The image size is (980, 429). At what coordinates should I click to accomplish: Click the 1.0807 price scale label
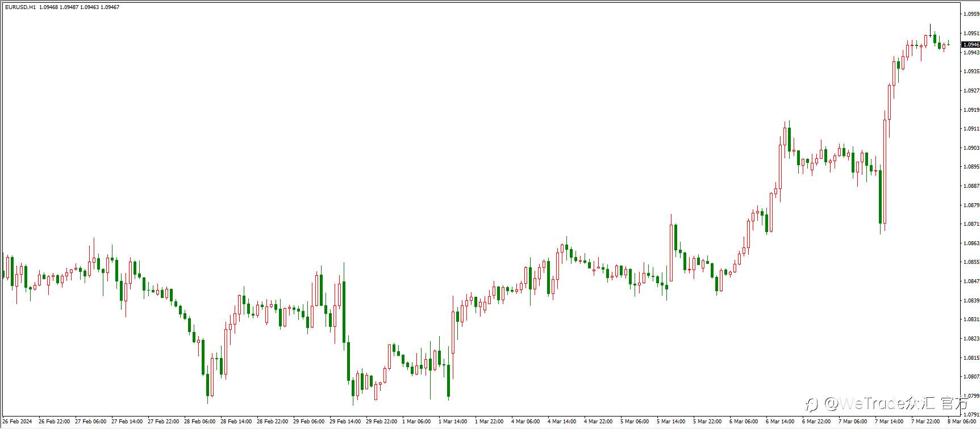click(971, 377)
